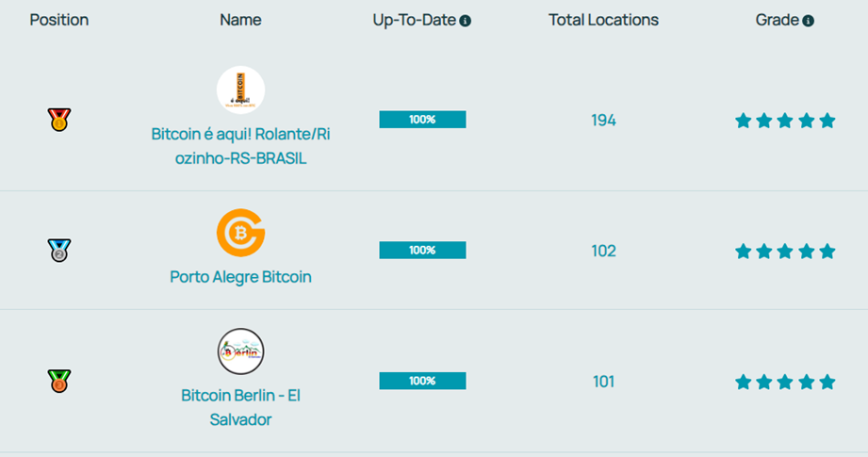Click the 194 total locations value
The height and width of the screenshot is (457, 868).
point(603,120)
